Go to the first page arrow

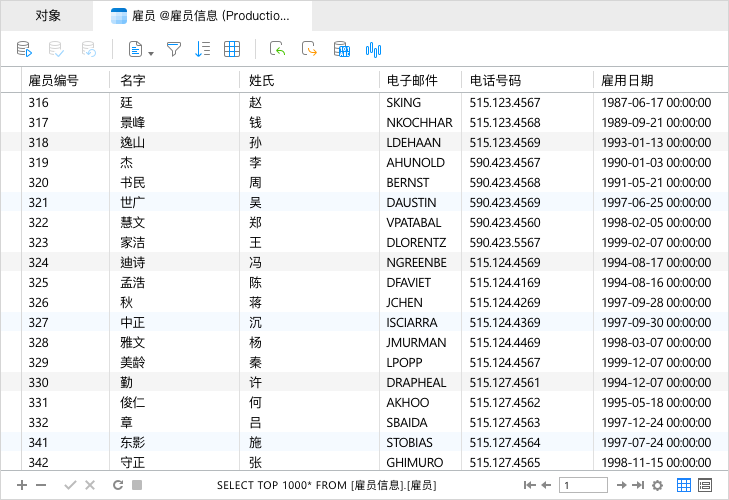click(x=530, y=485)
